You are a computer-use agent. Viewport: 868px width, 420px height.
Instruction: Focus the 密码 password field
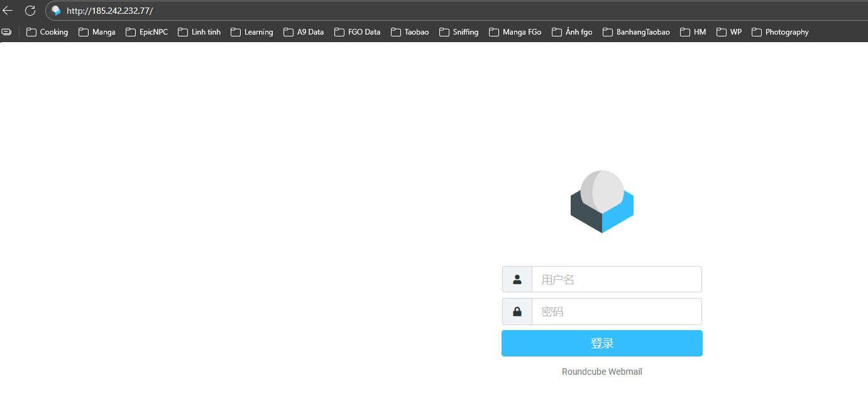coord(616,312)
